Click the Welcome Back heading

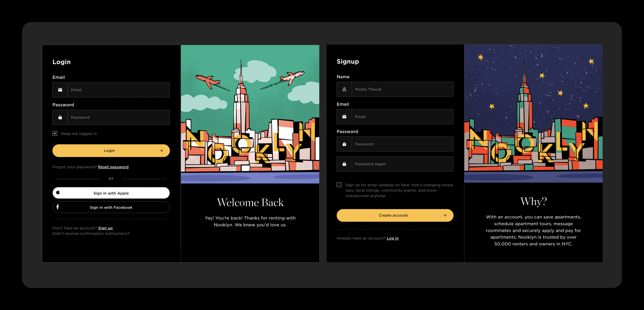tap(250, 202)
